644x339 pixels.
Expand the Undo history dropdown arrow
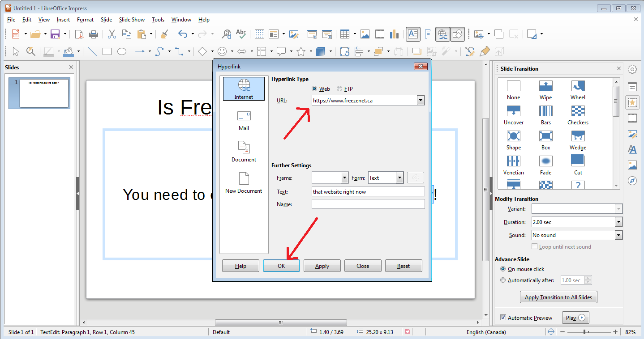(x=193, y=34)
